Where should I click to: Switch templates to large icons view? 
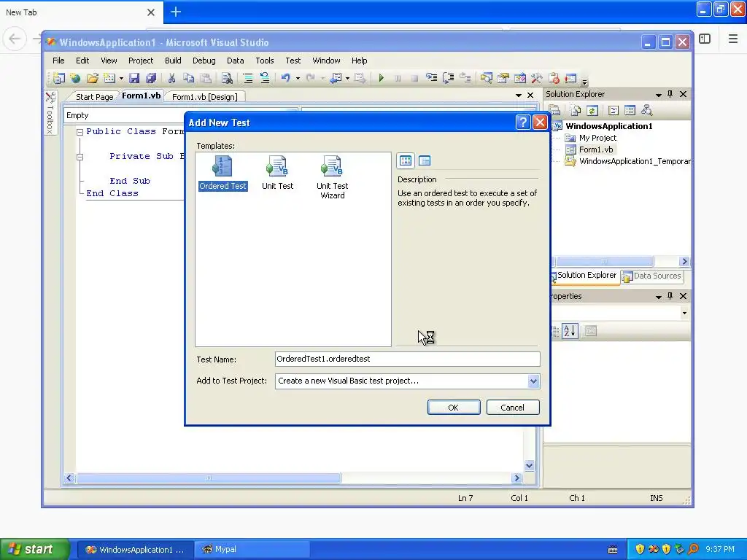tap(406, 160)
